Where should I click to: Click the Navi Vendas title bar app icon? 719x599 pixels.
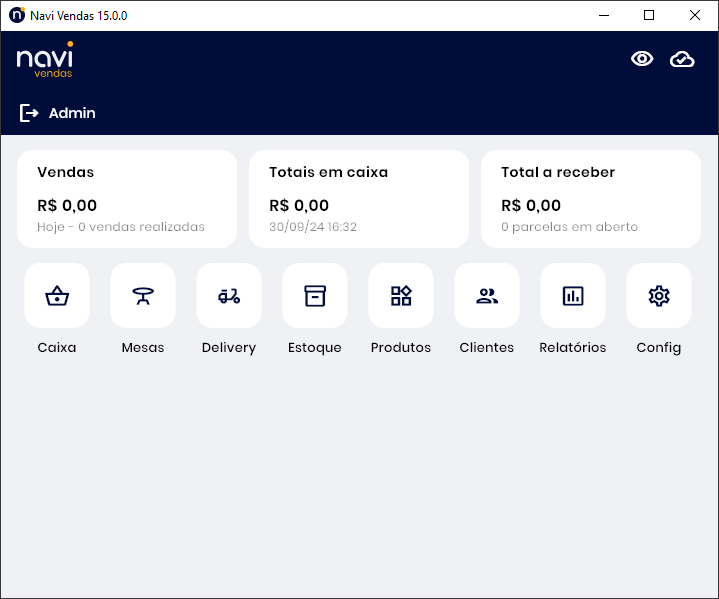(x=16, y=15)
